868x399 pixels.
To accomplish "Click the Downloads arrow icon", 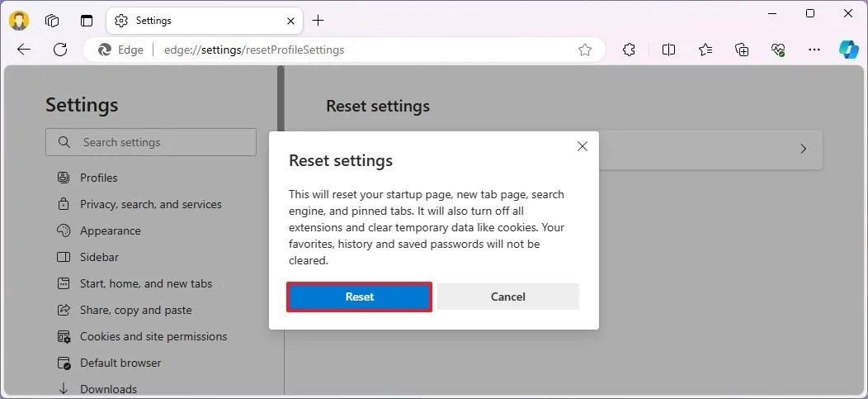I will 64,388.
